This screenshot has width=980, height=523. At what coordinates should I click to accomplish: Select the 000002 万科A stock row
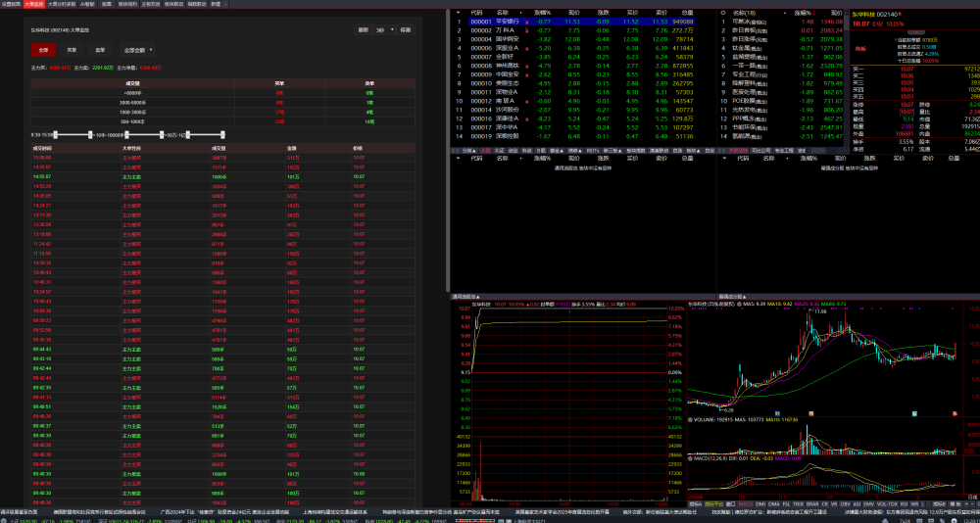(x=581, y=30)
